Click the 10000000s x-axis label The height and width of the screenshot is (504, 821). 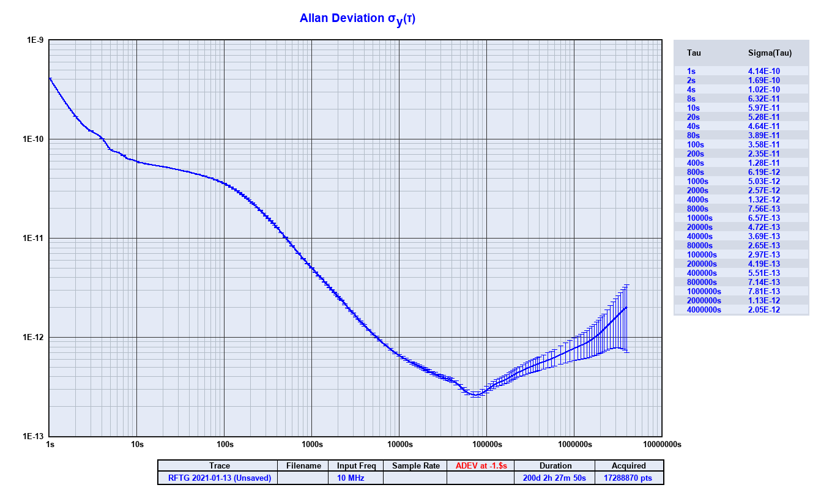pos(662,444)
